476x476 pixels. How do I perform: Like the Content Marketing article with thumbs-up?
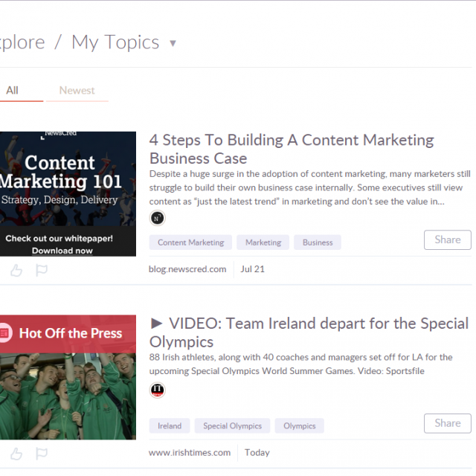(x=16, y=270)
